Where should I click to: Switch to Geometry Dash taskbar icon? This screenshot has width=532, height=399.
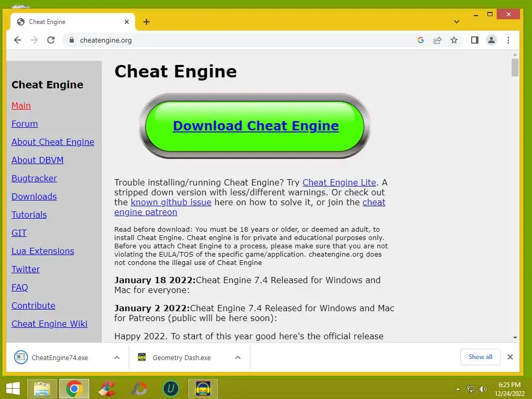click(x=203, y=389)
